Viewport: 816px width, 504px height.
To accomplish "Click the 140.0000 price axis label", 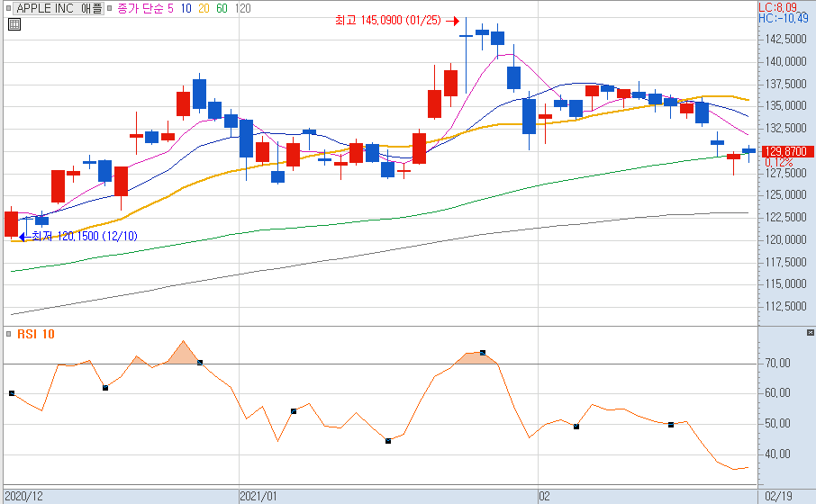I will 785,62.
